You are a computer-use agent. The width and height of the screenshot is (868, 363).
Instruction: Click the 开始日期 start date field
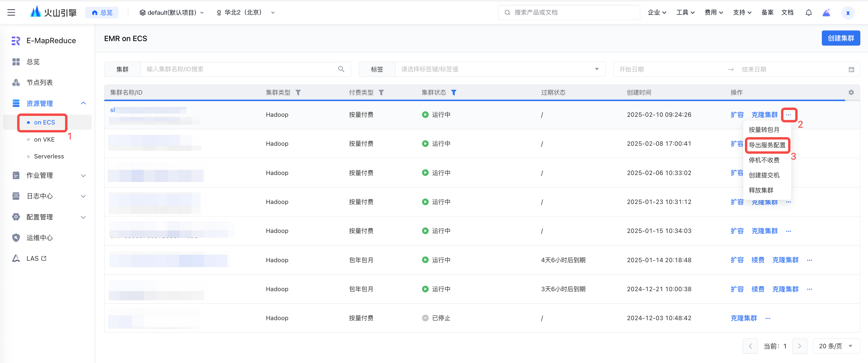(668, 69)
